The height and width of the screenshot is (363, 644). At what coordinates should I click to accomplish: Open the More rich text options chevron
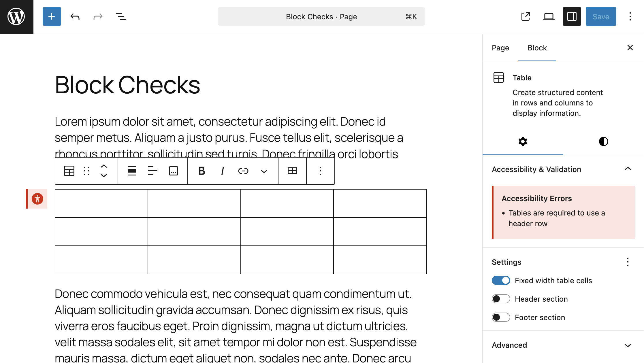pos(264,171)
